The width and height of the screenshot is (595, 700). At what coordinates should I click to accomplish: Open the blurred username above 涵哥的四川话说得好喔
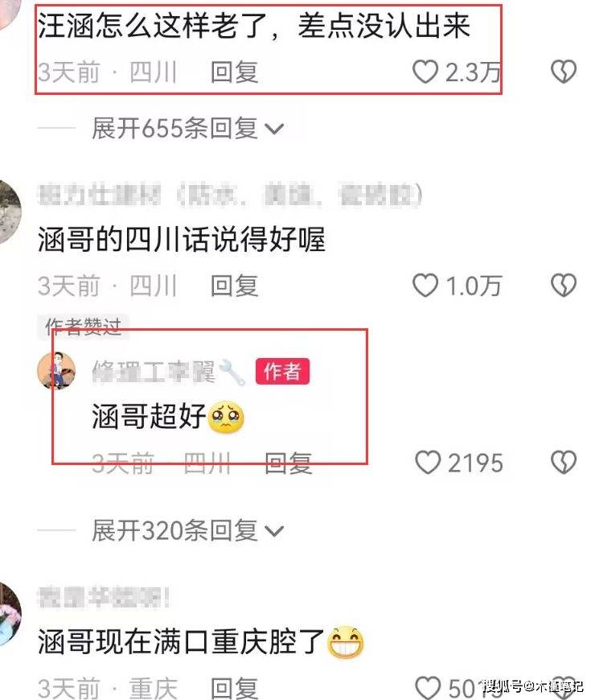(x=230, y=195)
